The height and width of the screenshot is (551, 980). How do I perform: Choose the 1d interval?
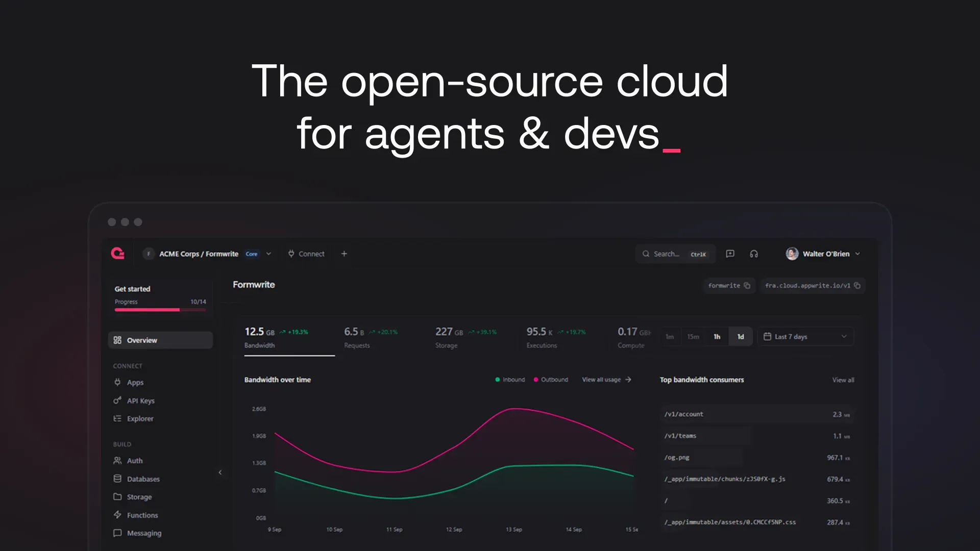coord(741,337)
